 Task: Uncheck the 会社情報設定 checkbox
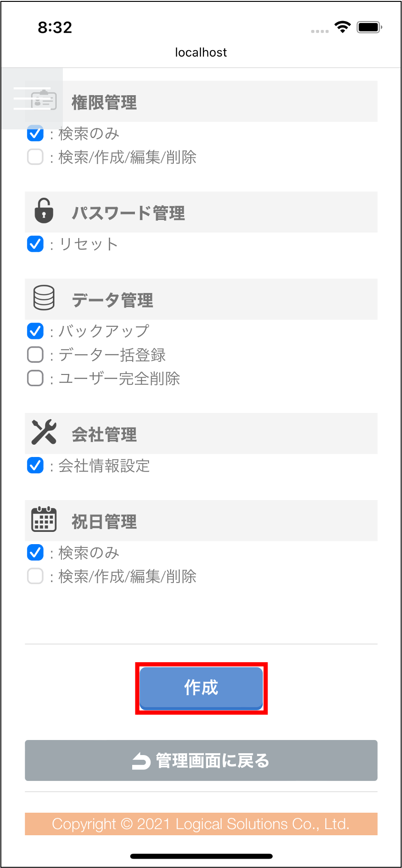36,465
